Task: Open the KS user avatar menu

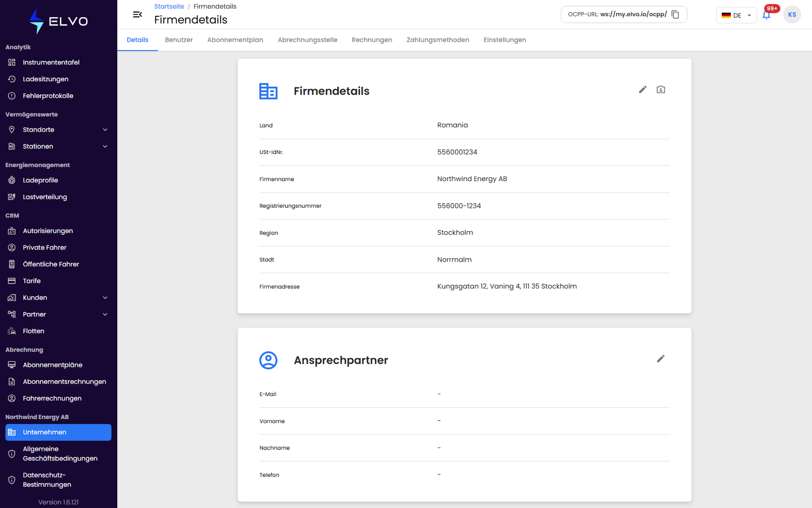Action: [792, 15]
